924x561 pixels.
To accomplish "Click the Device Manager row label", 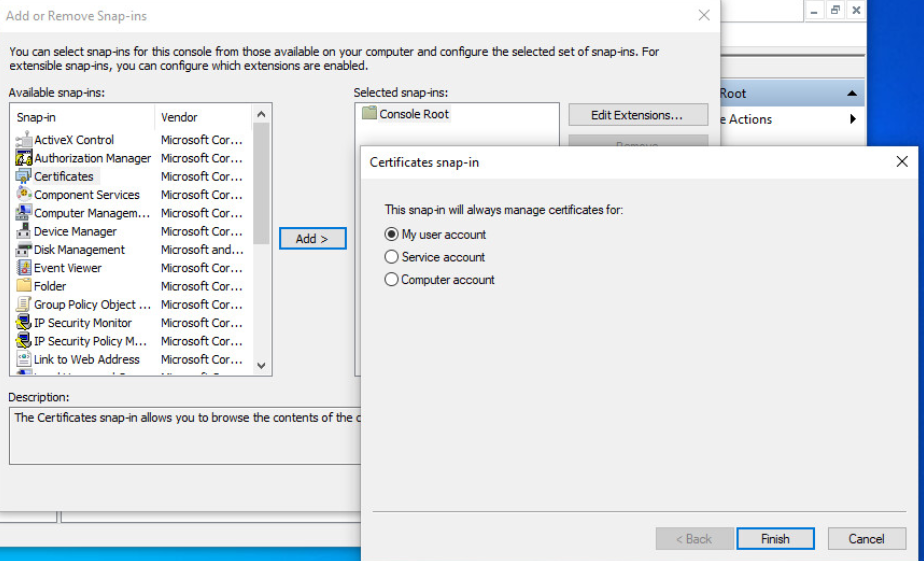I will point(75,232).
